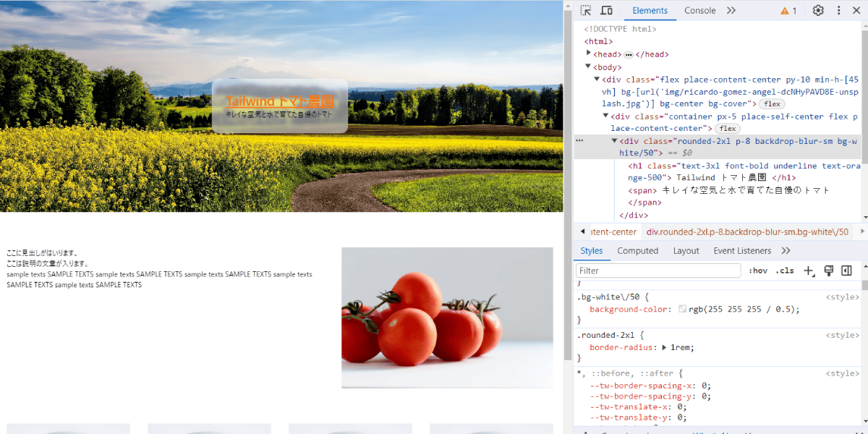Open DevTools settings gear
The height and width of the screenshot is (434, 868).
click(x=818, y=11)
